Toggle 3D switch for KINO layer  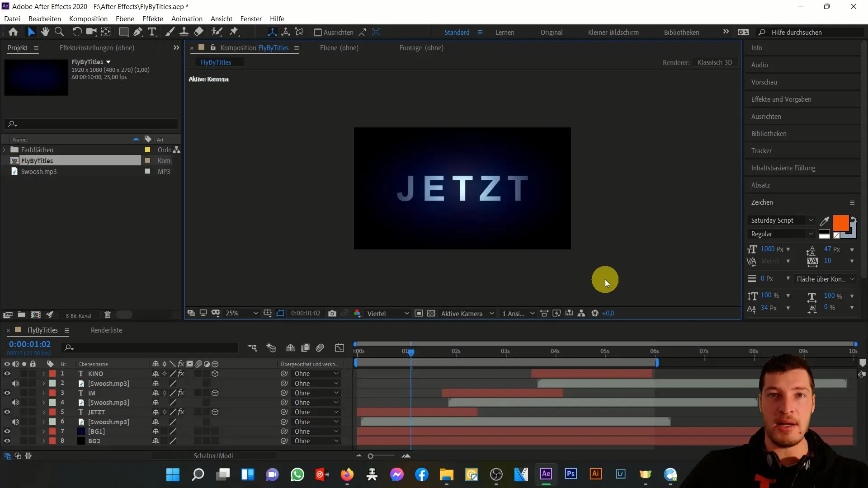tap(215, 374)
